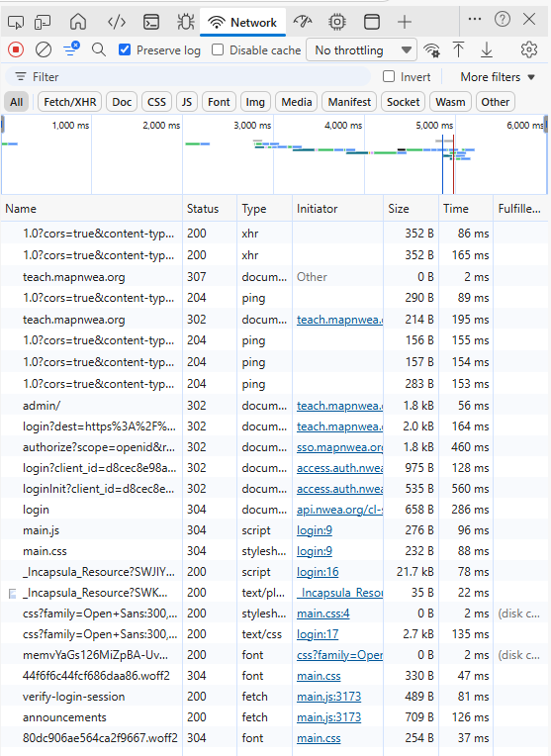The image size is (551, 756).
Task: Sort by the Size column header
Action: click(412, 209)
